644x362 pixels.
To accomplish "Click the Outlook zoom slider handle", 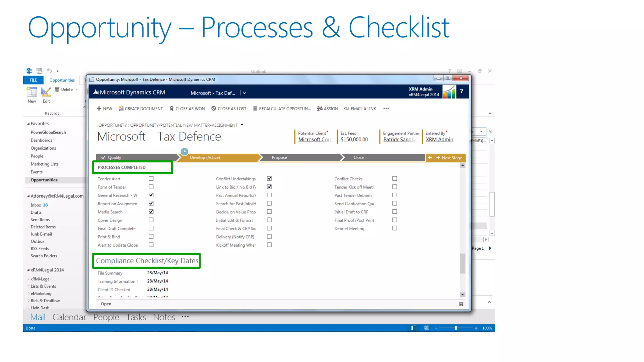I will tap(456, 328).
